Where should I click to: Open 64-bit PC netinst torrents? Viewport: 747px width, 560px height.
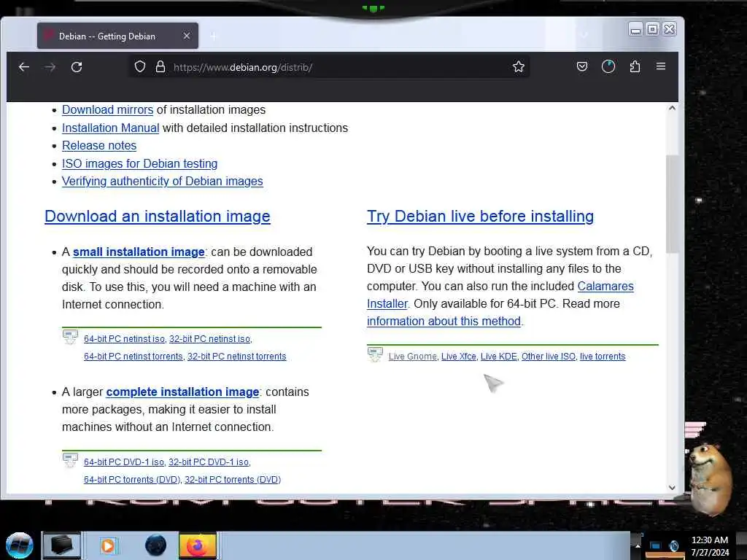click(x=133, y=357)
